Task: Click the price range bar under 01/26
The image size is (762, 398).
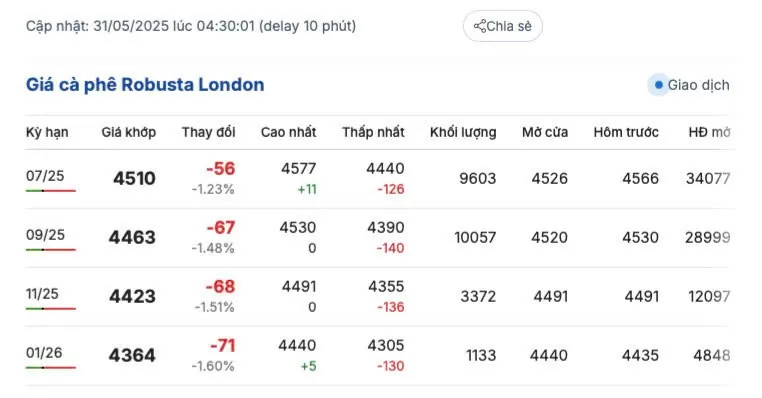Action: [51, 368]
